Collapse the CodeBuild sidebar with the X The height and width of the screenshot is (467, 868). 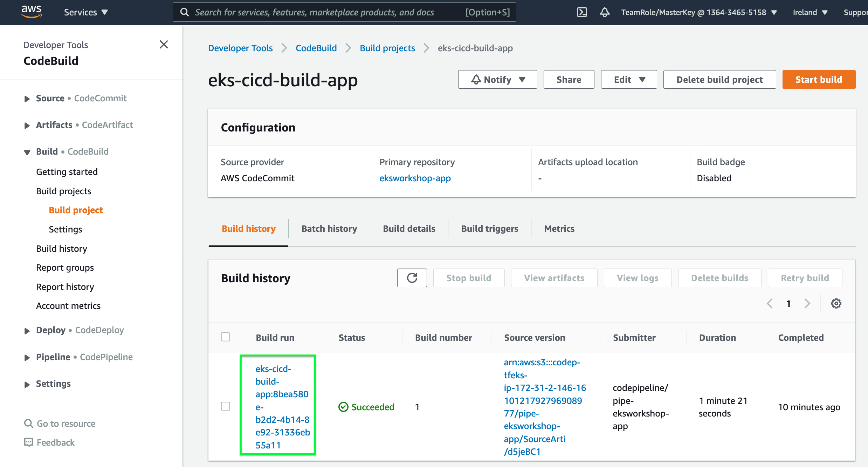tap(164, 45)
